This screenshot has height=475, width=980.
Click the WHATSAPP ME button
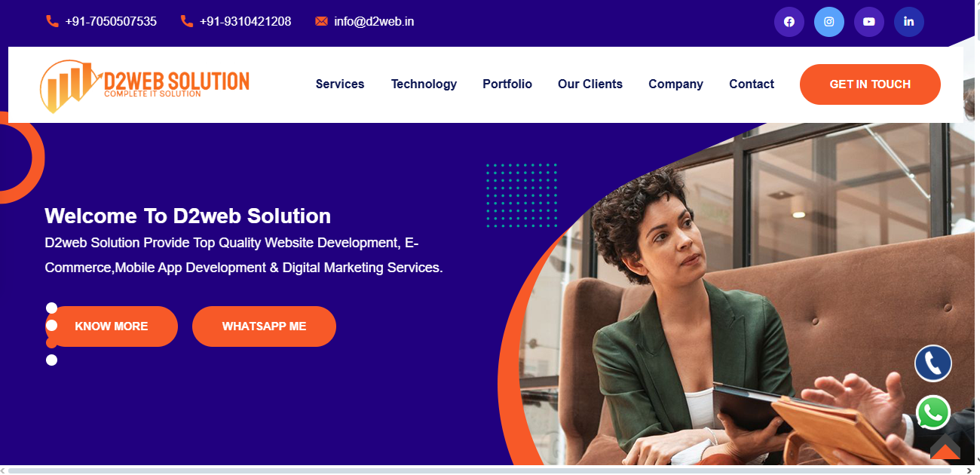pyautogui.click(x=264, y=326)
